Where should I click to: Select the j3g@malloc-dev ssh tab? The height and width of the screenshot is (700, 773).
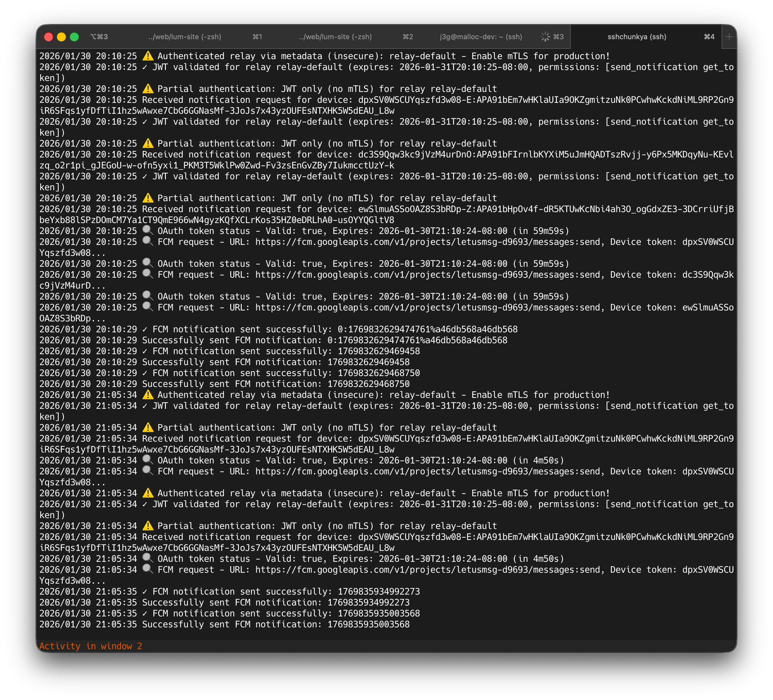click(x=480, y=37)
